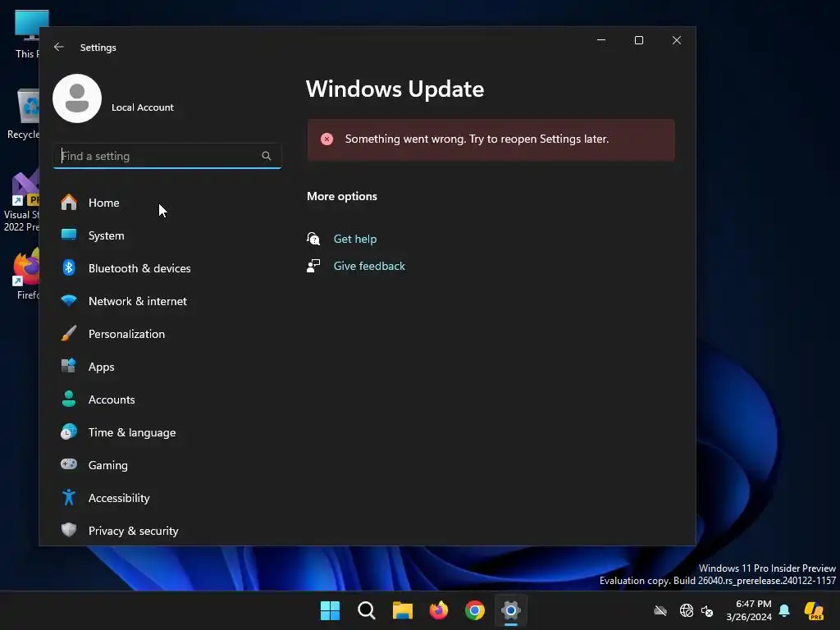Image resolution: width=840 pixels, height=630 pixels.
Task: Click the Accessibility figure icon
Action: coord(69,498)
